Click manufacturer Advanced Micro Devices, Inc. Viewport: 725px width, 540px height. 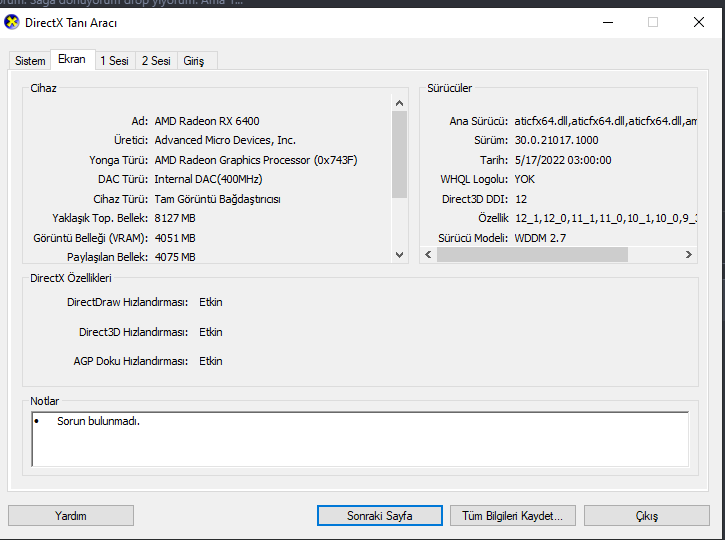225,140
